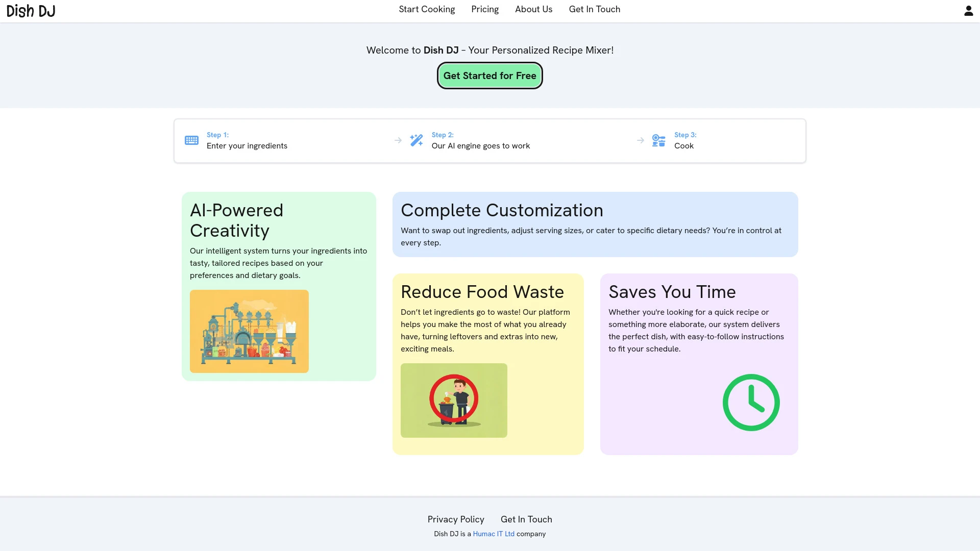Viewport: 980px width, 551px height.
Task: Click the food waste reduction illustration
Action: [x=454, y=400]
